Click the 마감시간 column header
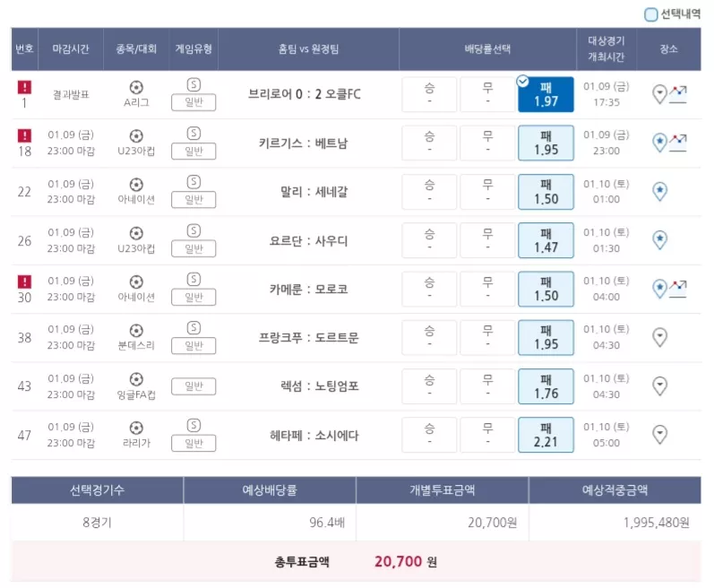Screen dimensions: 714x588 [71, 48]
